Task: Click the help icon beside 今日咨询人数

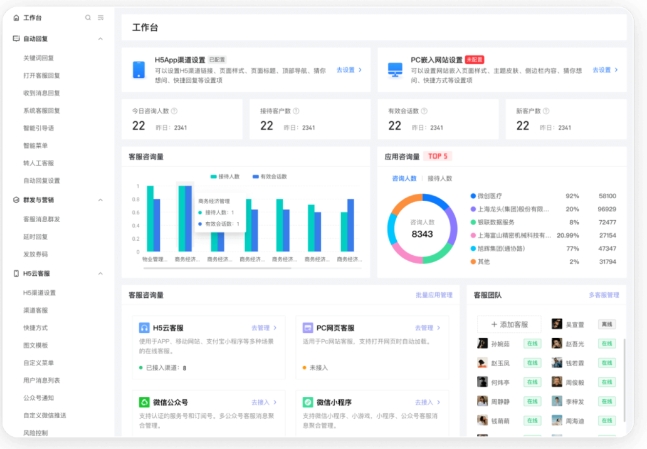Action: [x=174, y=111]
